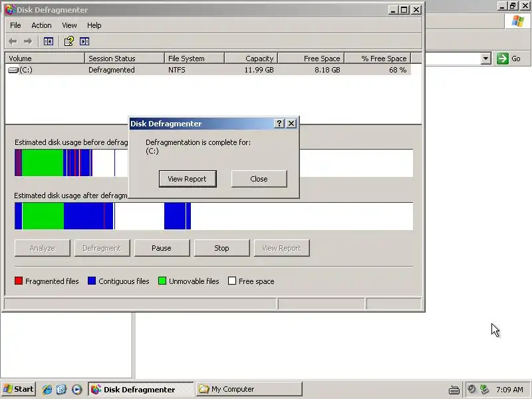Toggle the console tree pane icon
The image size is (532, 399).
[48, 41]
